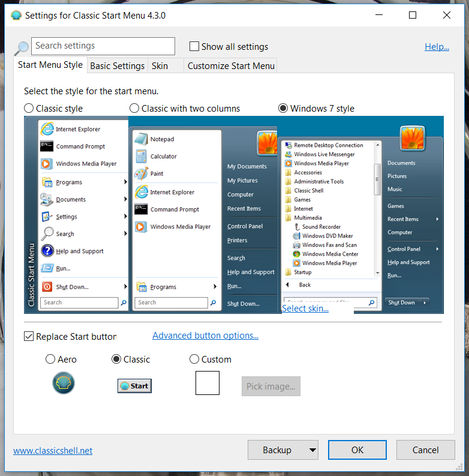Click the magnifier icon beside search settings
This screenshot has width=469, height=476.
(22, 48)
